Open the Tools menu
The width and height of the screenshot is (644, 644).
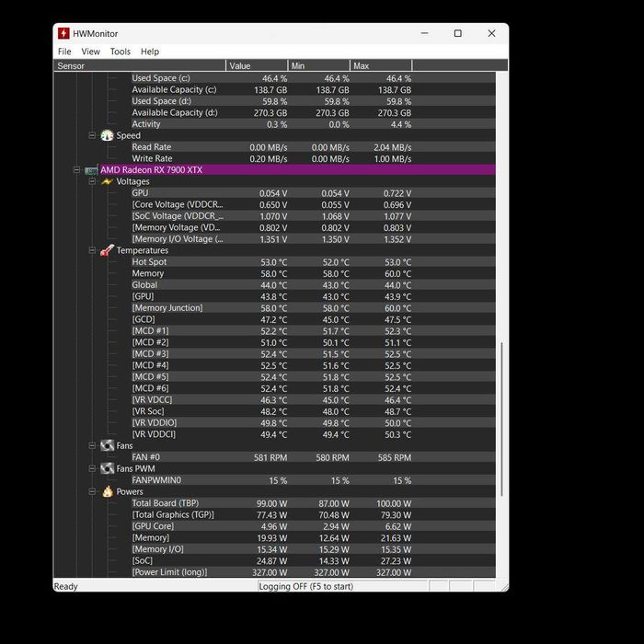[x=120, y=52]
